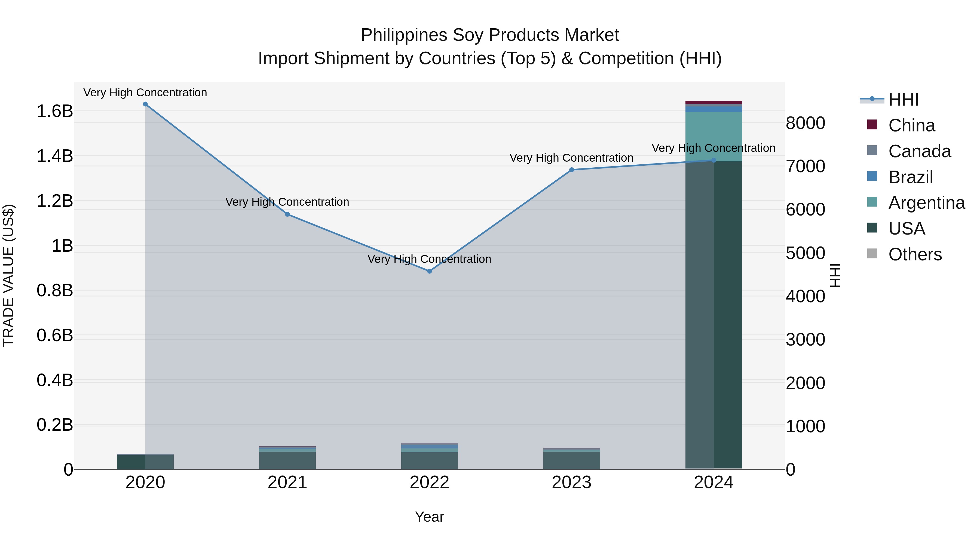Toggle the Argentina legend entry

click(916, 203)
